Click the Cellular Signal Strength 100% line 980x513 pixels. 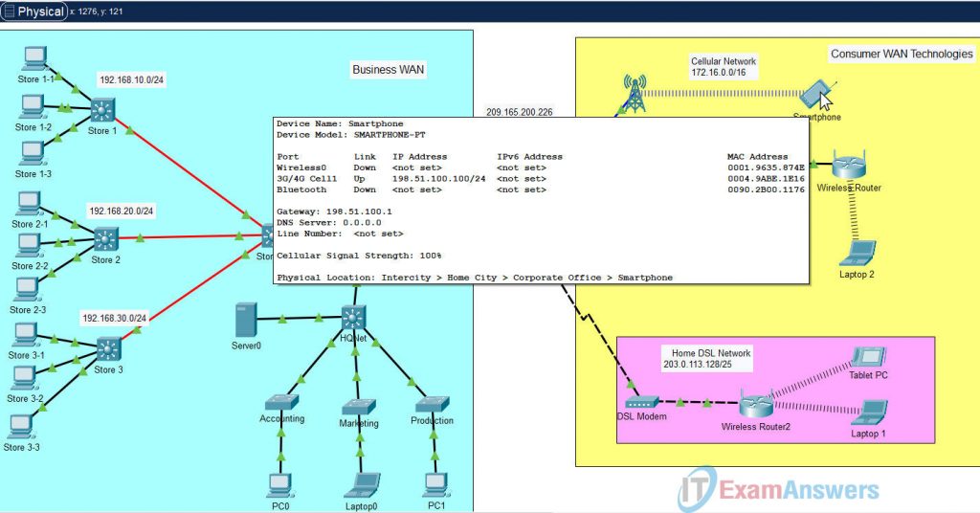(359, 256)
